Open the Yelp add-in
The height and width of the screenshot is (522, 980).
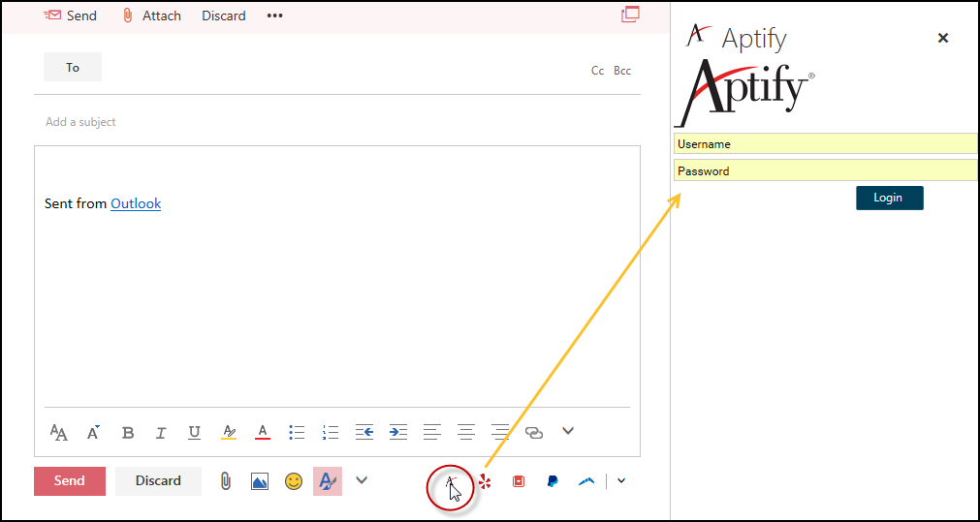pos(485,481)
